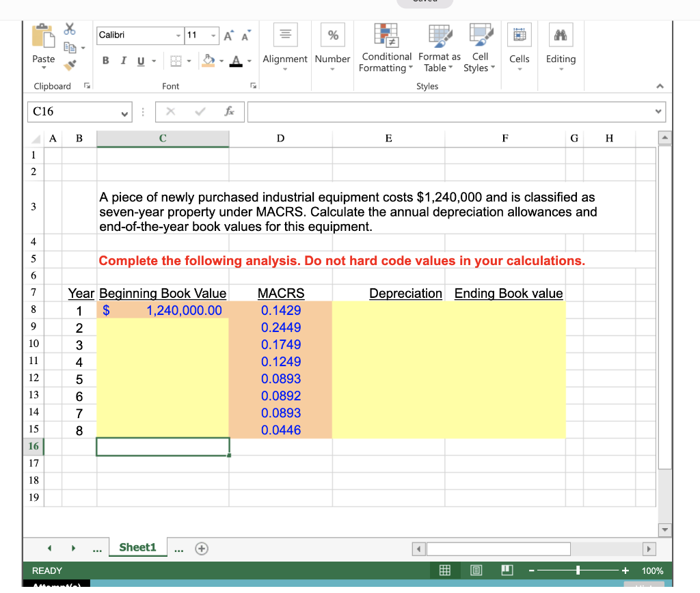Click the Editing binoculars icon

point(561,34)
